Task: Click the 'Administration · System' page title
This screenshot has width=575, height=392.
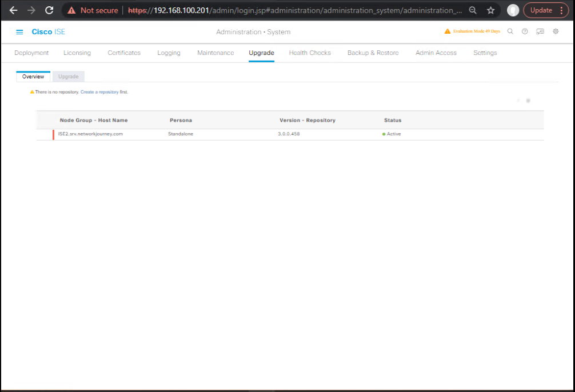Action: pyautogui.click(x=253, y=32)
